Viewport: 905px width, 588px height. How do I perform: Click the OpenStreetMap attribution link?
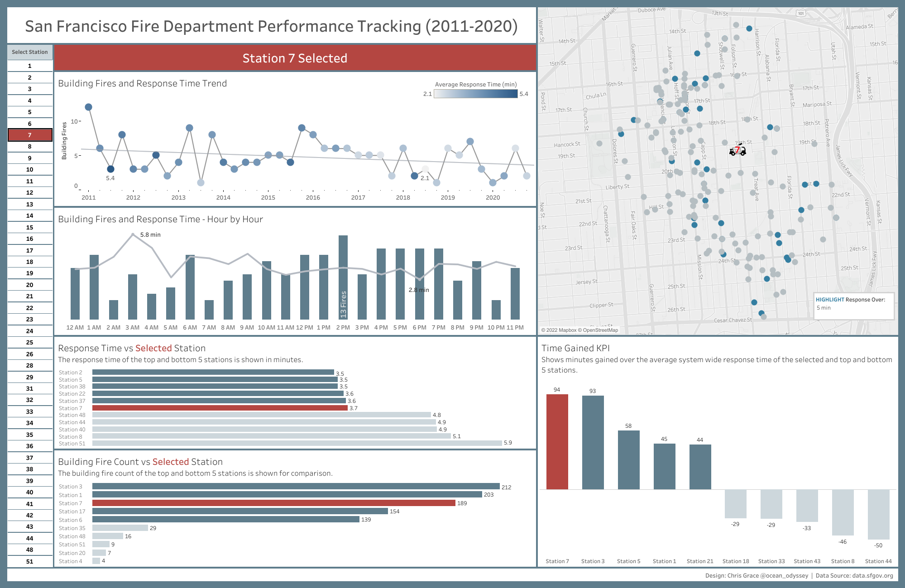[600, 330]
